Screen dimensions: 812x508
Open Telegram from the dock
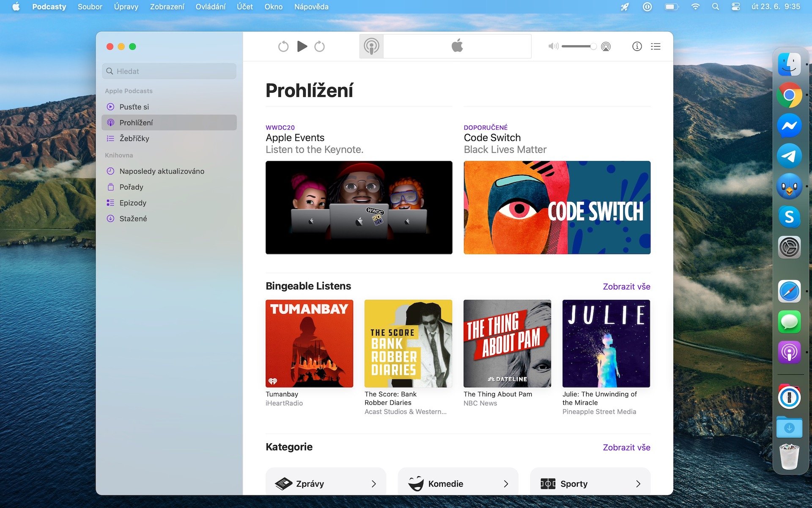(789, 156)
